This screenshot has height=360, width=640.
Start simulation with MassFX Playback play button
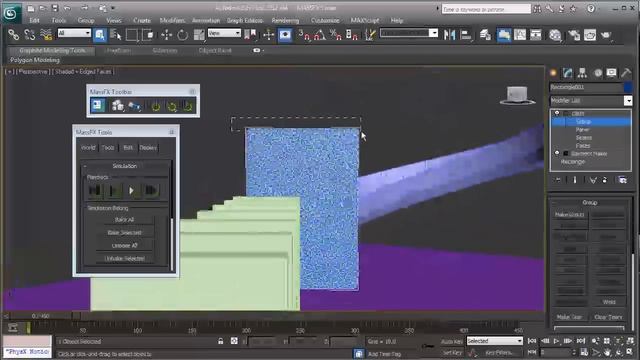pyautogui.click(x=132, y=191)
